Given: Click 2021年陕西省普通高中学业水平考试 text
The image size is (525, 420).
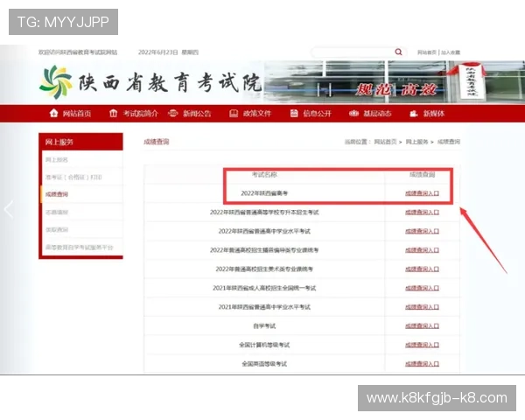Looking at the screenshot, I should [264, 307].
